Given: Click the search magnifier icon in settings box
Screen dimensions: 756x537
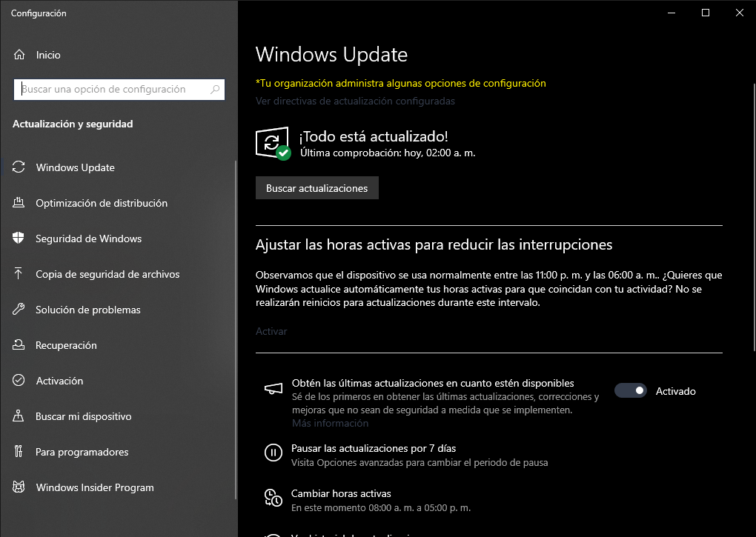Looking at the screenshot, I should coord(215,89).
